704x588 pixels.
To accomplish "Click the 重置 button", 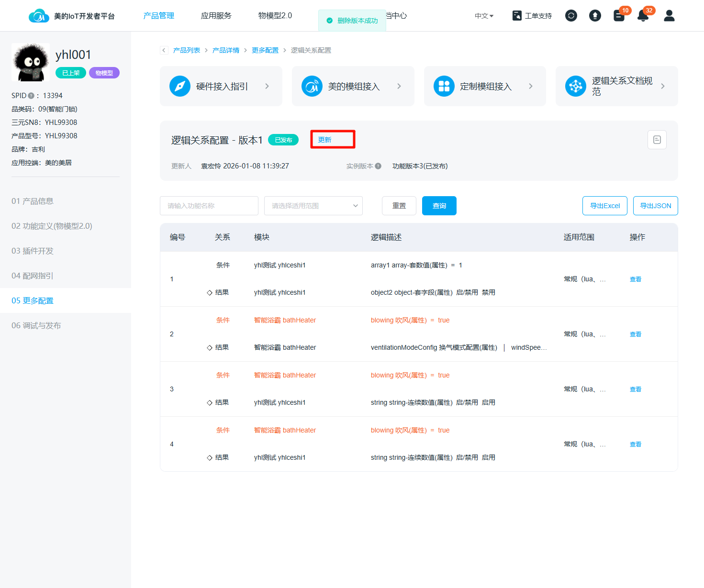I will pyautogui.click(x=399, y=206).
